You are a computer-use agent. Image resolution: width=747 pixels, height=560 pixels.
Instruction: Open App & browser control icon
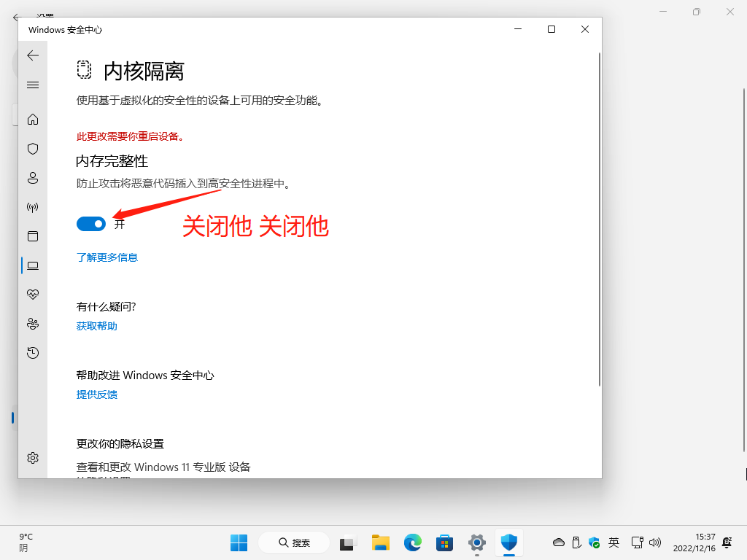32,236
